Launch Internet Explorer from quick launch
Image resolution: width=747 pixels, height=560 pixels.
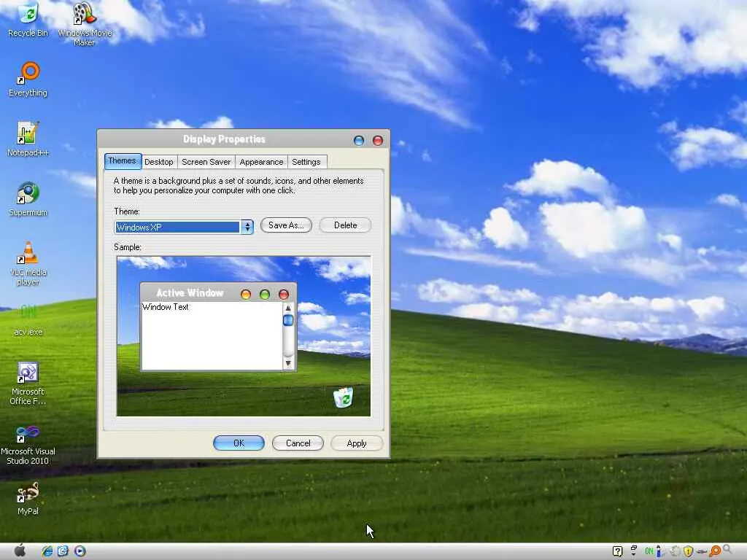tap(47, 551)
